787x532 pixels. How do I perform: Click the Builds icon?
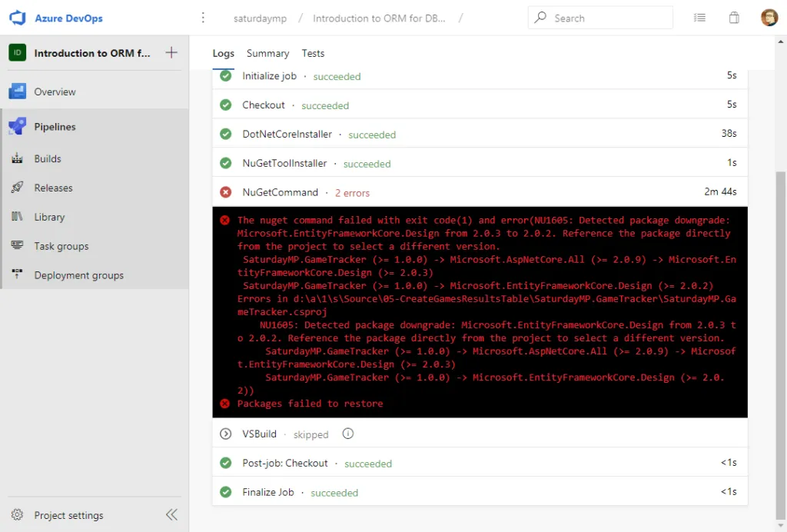[17, 158]
